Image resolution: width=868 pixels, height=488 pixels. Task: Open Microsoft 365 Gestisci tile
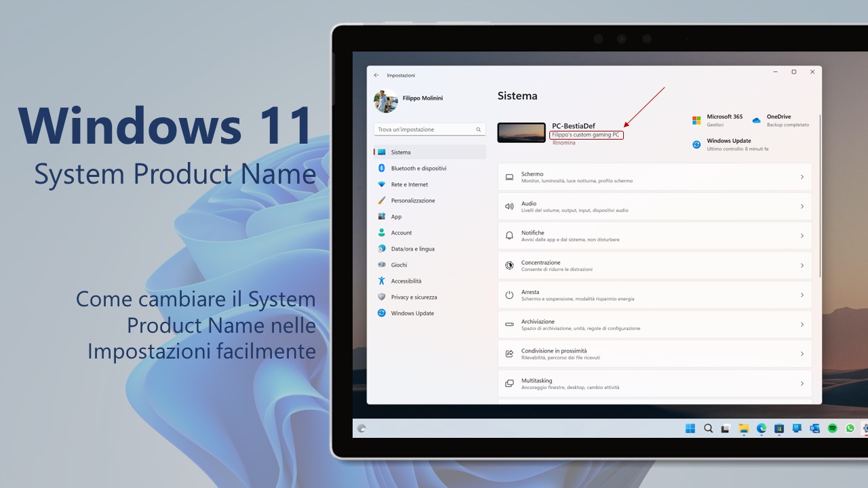point(717,121)
